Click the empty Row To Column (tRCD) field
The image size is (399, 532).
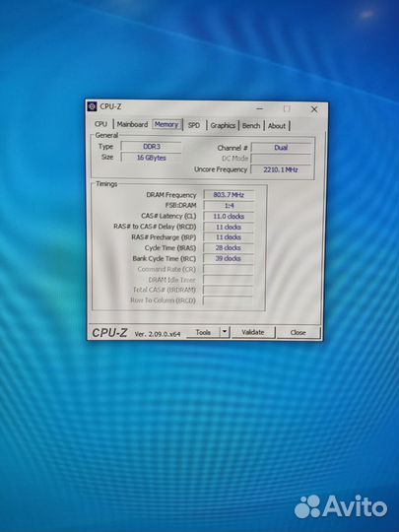point(228,300)
